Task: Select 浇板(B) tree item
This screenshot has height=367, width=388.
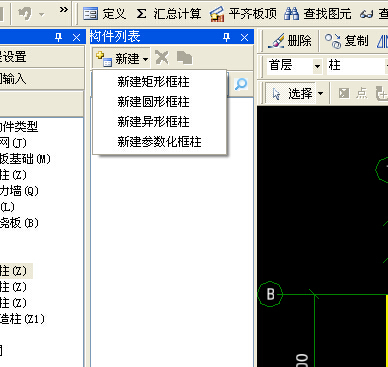Action: [19, 223]
